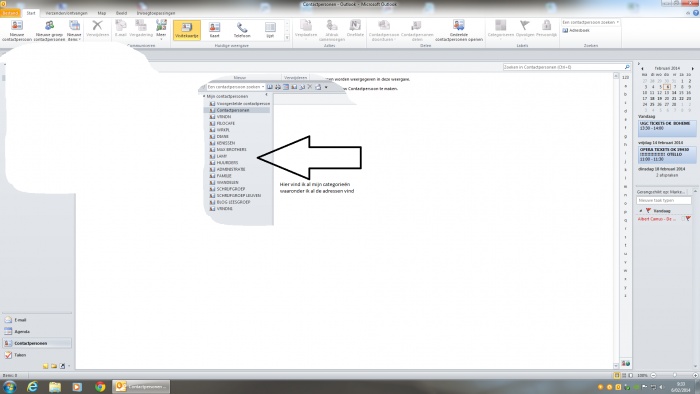Go to next month in calendar
This screenshot has height=394, width=700.
coord(692,68)
